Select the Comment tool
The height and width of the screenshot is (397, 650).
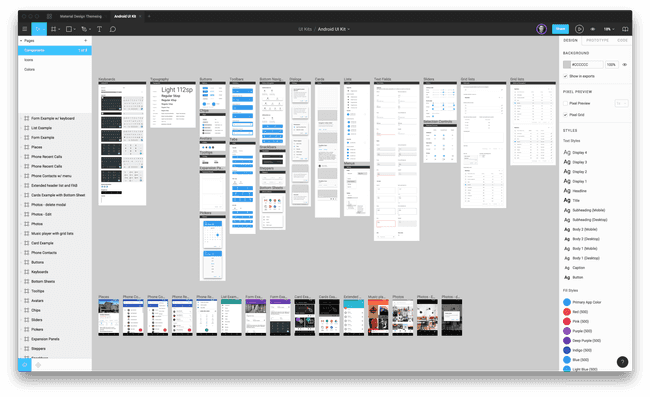(113, 29)
